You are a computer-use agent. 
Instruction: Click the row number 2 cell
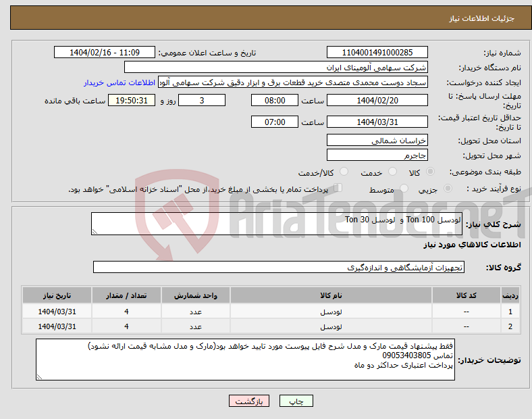coord(510,326)
